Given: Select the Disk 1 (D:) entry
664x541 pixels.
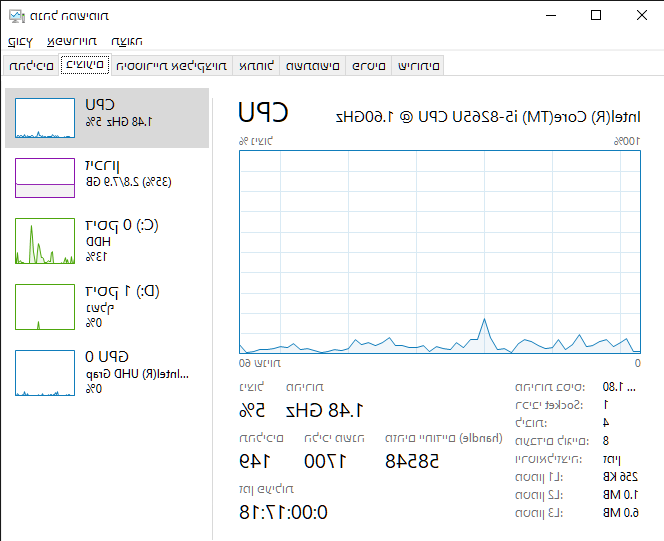Looking at the screenshot, I should click(108, 307).
